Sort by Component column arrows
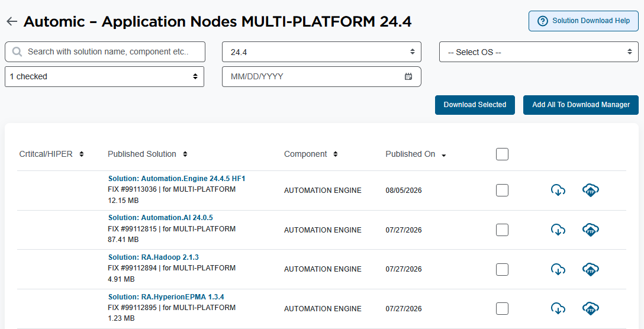Screen dimensions: 644x329 tap(336, 154)
